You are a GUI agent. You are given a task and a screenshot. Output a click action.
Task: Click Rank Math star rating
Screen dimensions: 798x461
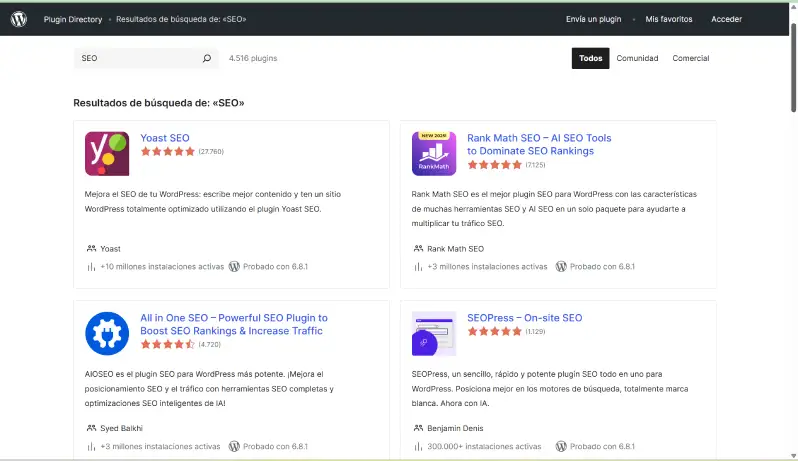pos(495,165)
